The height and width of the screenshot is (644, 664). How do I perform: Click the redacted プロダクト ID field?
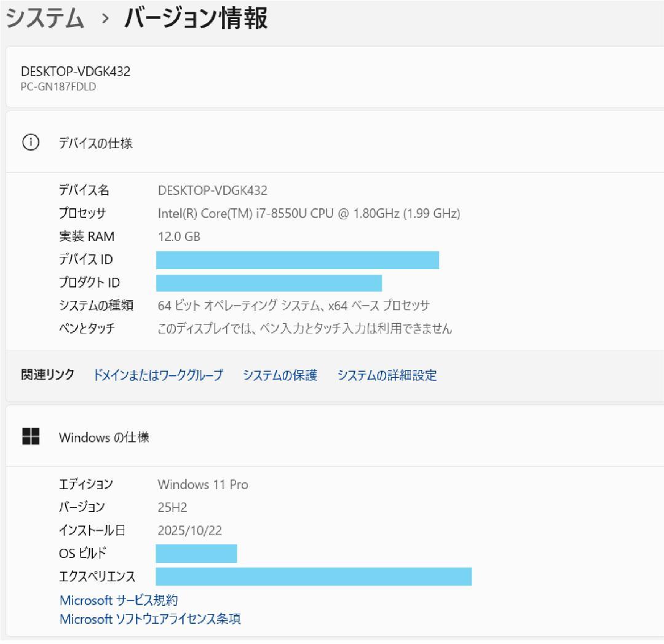coord(269,283)
